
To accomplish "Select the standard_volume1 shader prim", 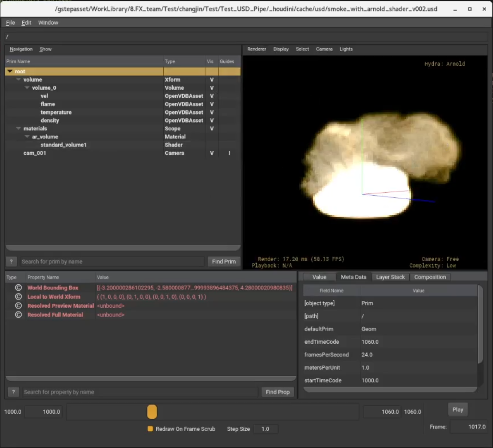I will 64,145.
